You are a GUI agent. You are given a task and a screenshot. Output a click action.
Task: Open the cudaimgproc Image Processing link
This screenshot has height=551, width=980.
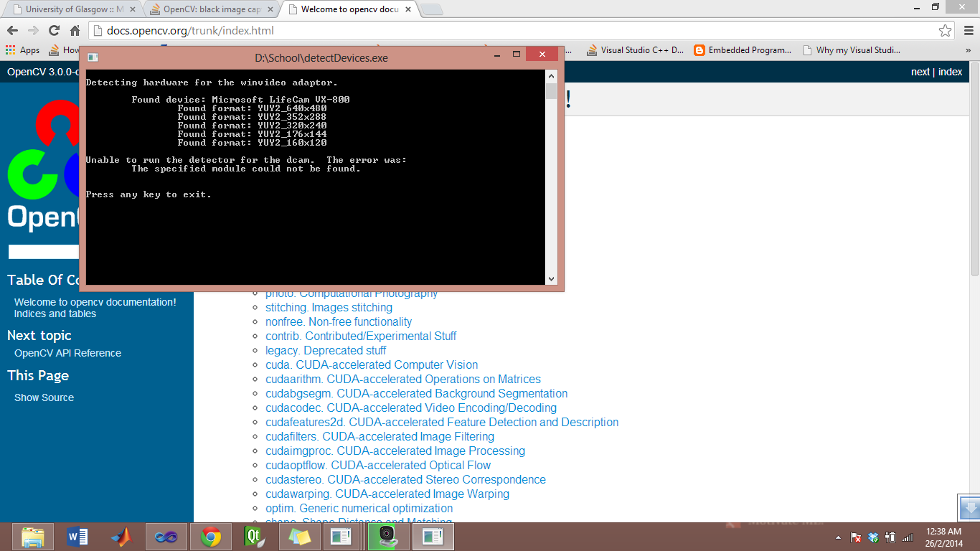point(395,451)
